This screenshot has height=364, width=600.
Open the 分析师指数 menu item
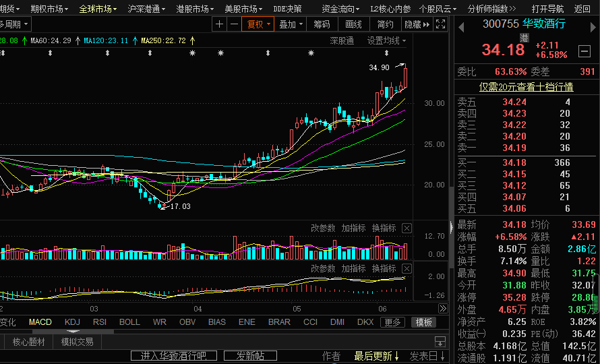pyautogui.click(x=491, y=8)
